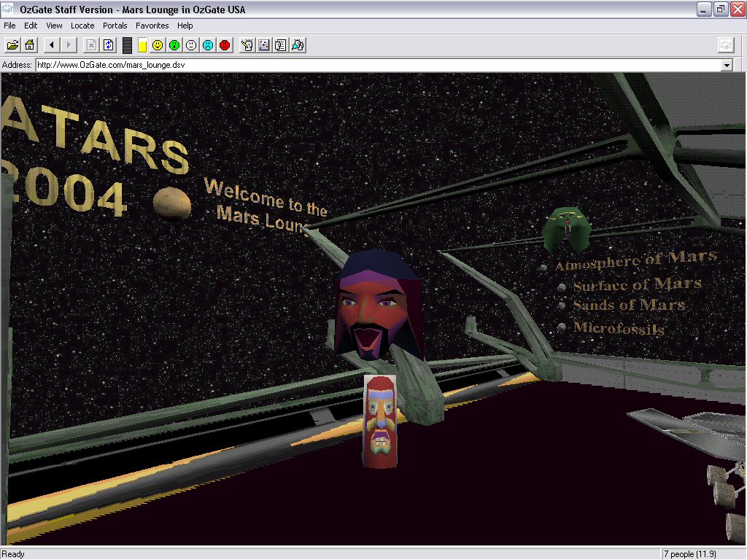Click the black striped bar toolbar button
Screen dimensions: 747x560
click(127, 45)
